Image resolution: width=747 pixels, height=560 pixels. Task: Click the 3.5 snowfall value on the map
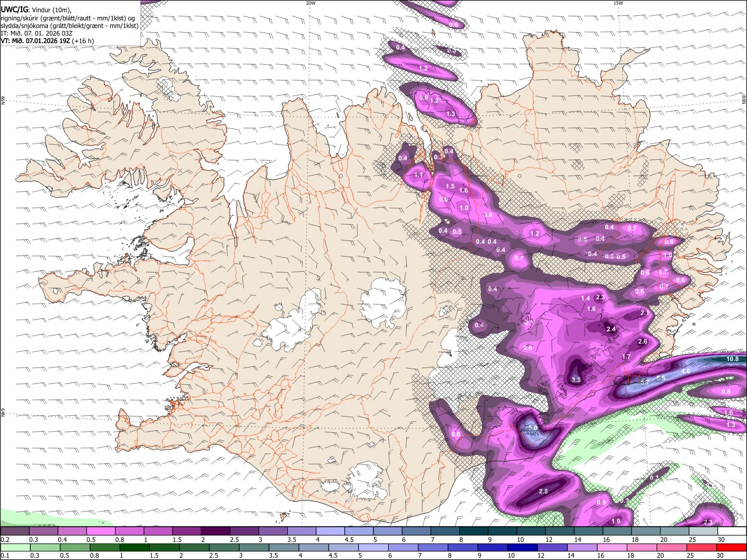577,380
